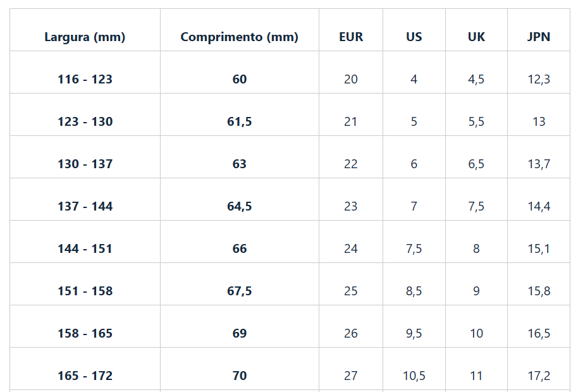Select the 64,5 length cell

pos(239,206)
